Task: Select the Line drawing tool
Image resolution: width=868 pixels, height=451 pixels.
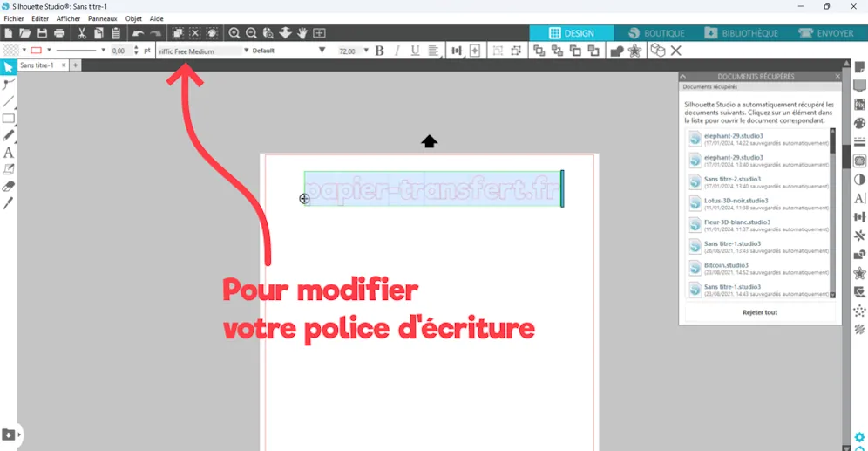Action: [9, 101]
